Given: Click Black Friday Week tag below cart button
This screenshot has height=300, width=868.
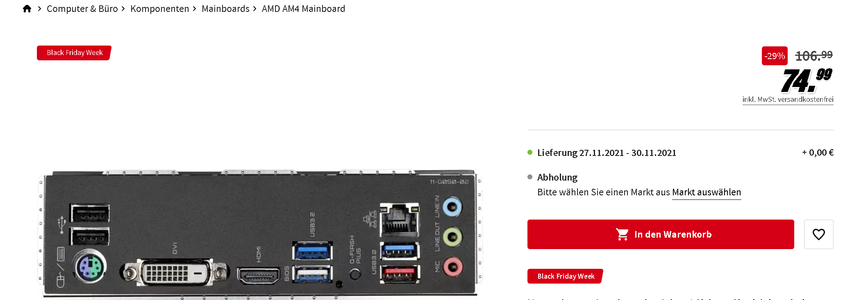Looking at the screenshot, I should coord(565,276).
